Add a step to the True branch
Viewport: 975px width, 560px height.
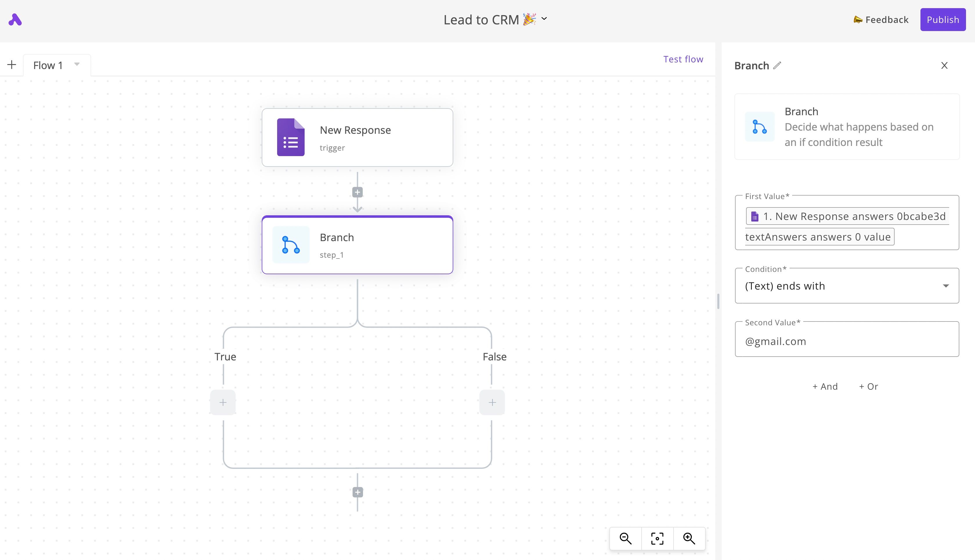pyautogui.click(x=223, y=403)
